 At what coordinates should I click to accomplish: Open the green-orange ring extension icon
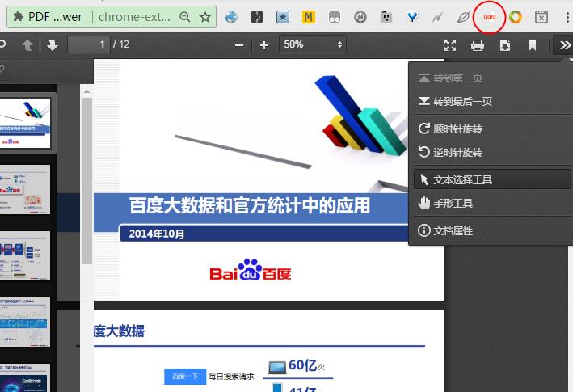tap(516, 17)
